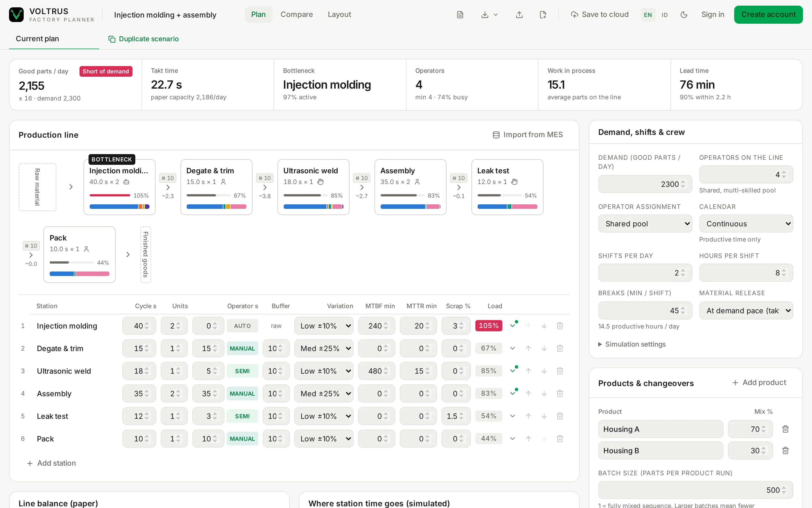
Task: Click the download icon in the top toolbar
Action: (x=485, y=15)
